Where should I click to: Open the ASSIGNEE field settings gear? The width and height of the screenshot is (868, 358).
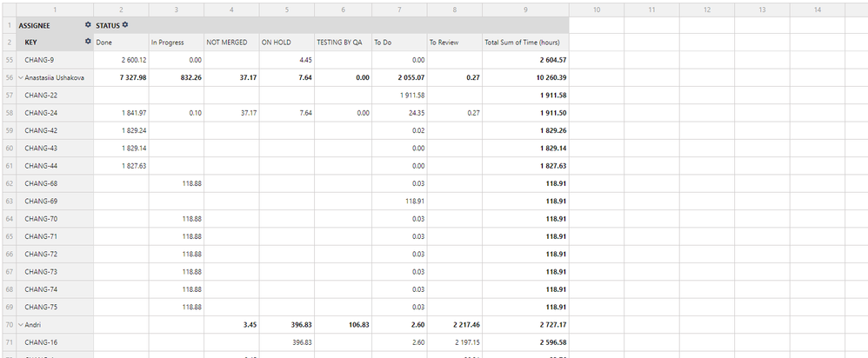(88, 25)
